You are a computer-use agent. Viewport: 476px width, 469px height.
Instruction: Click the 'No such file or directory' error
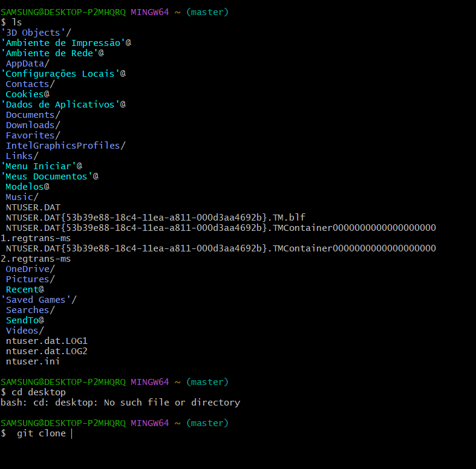tap(172, 403)
